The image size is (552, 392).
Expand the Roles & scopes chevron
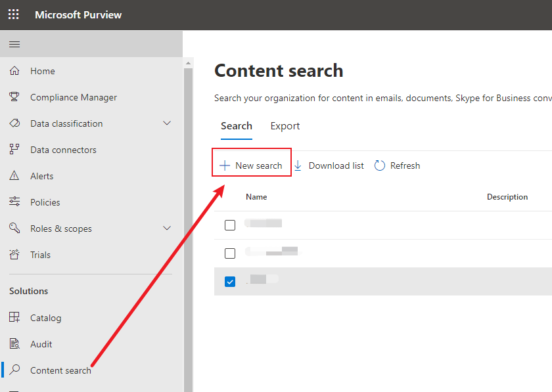pos(167,228)
